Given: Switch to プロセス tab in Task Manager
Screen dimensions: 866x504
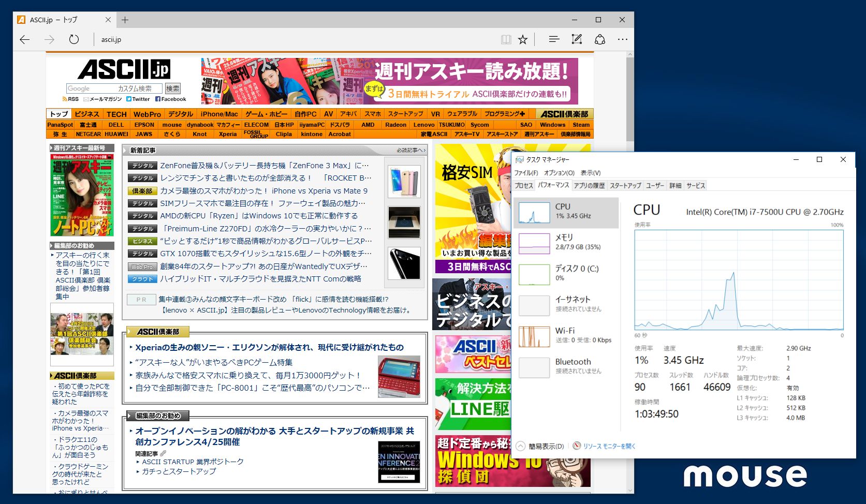Looking at the screenshot, I should coord(524,185).
